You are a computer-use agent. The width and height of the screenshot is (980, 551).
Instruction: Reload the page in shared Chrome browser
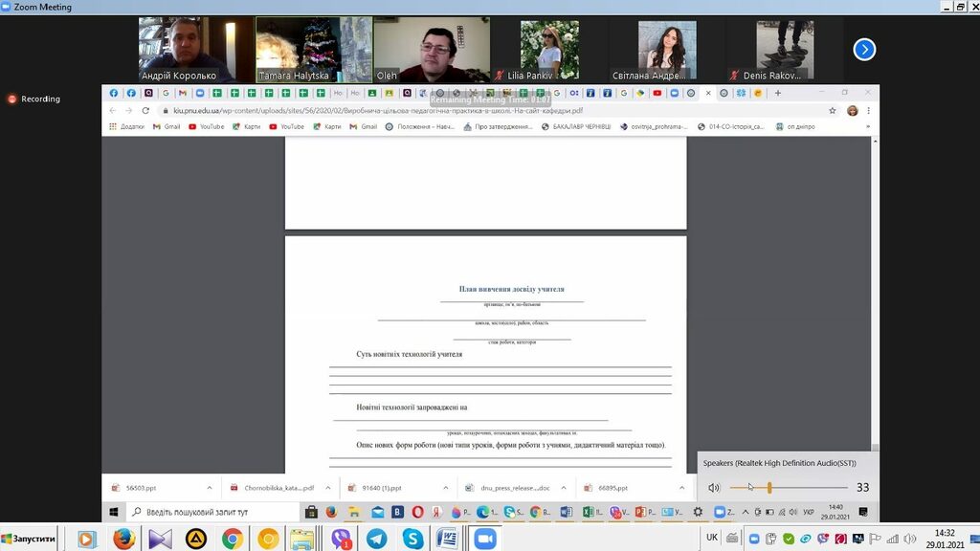146,110
